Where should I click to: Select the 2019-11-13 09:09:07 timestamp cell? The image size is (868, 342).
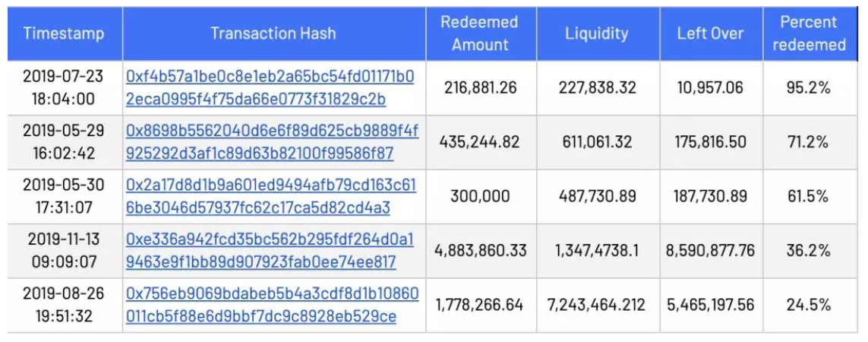tap(64, 251)
